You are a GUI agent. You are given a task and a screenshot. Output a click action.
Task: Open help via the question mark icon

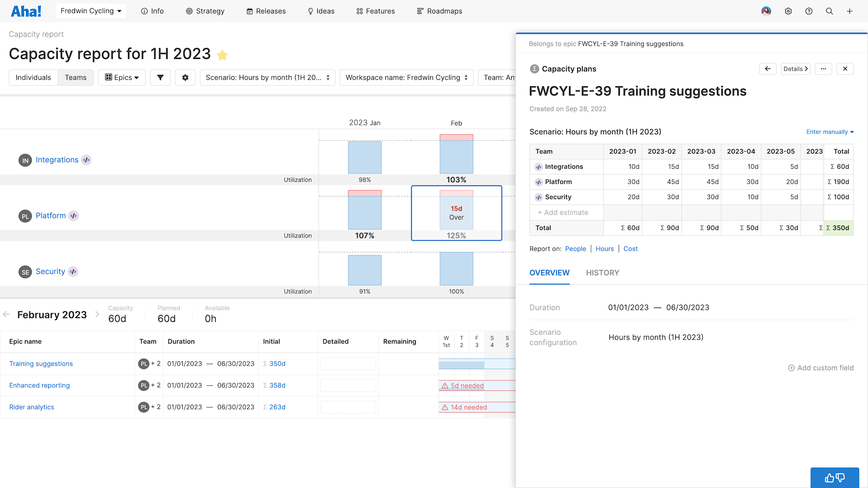[x=809, y=11]
